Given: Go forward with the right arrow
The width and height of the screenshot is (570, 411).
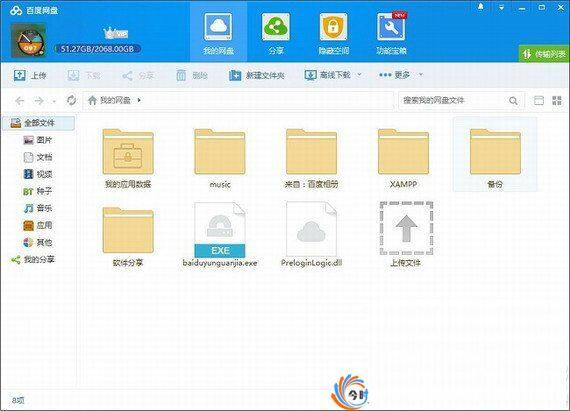Looking at the screenshot, I should pos(39,101).
